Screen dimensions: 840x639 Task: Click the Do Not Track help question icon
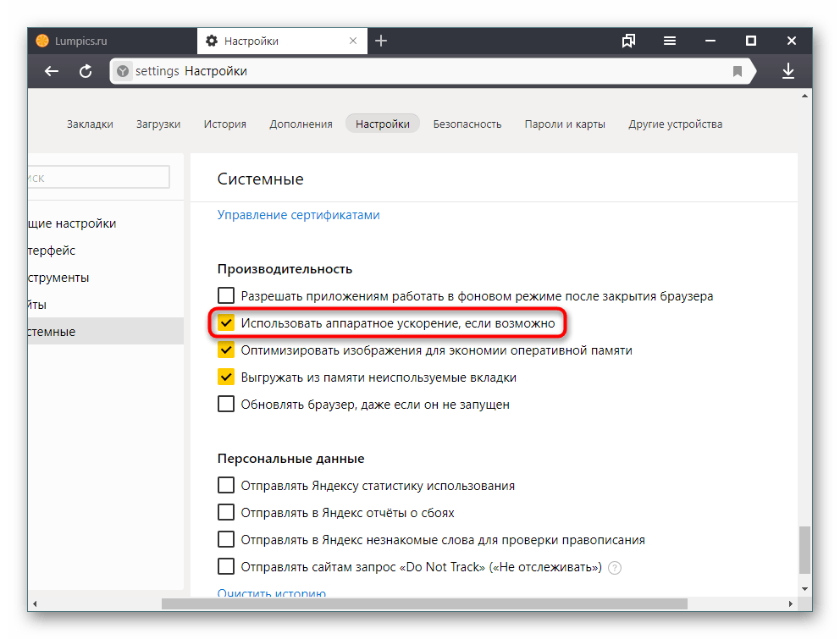click(x=615, y=568)
